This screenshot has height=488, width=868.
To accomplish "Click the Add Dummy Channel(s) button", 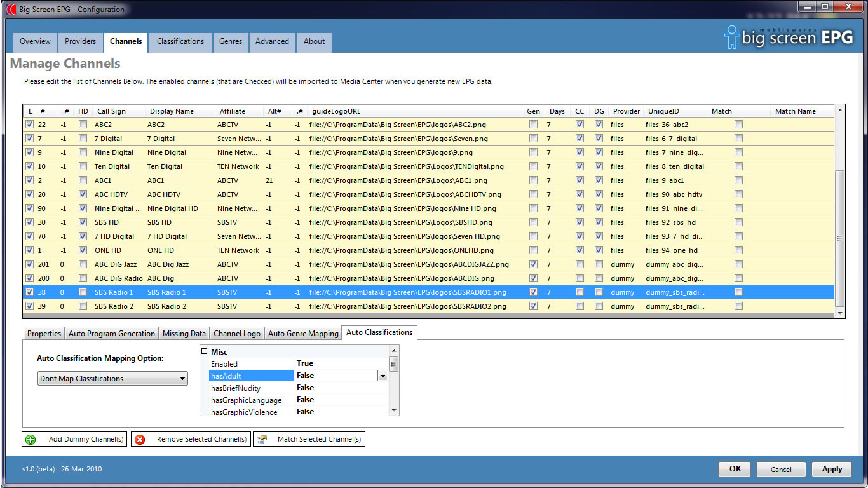I will (x=74, y=439).
